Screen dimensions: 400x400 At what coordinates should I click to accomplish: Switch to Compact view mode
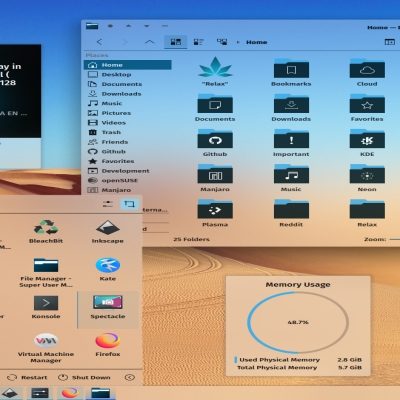198,42
